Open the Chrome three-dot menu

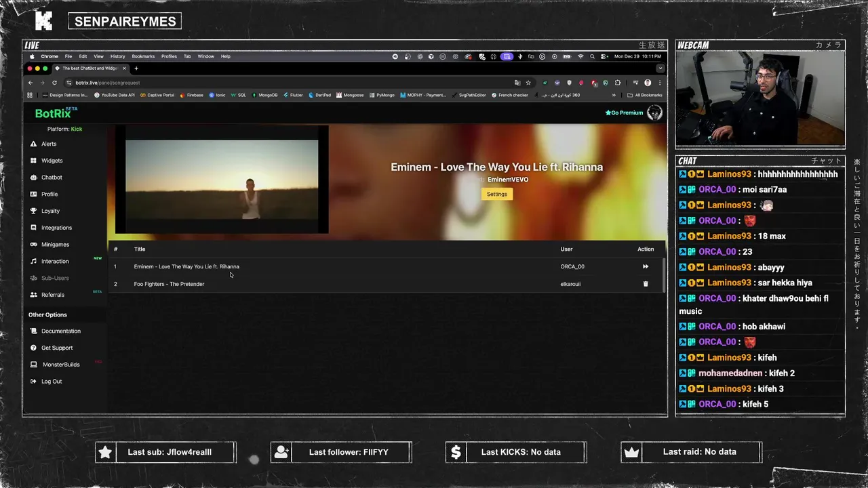(x=660, y=83)
